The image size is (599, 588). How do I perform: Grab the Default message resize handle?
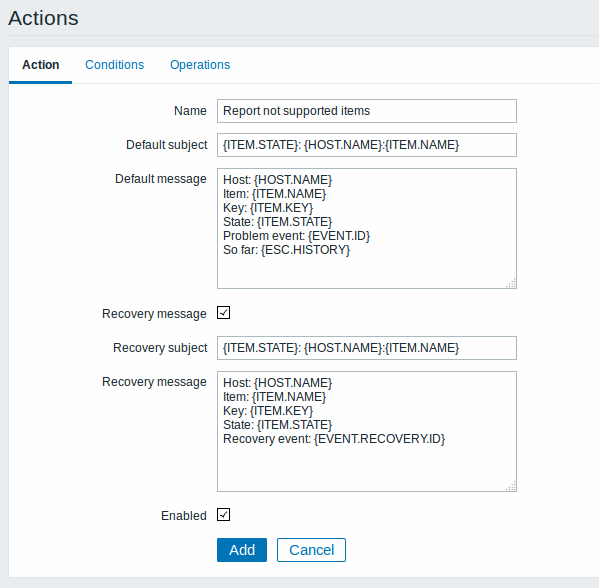(x=511, y=283)
